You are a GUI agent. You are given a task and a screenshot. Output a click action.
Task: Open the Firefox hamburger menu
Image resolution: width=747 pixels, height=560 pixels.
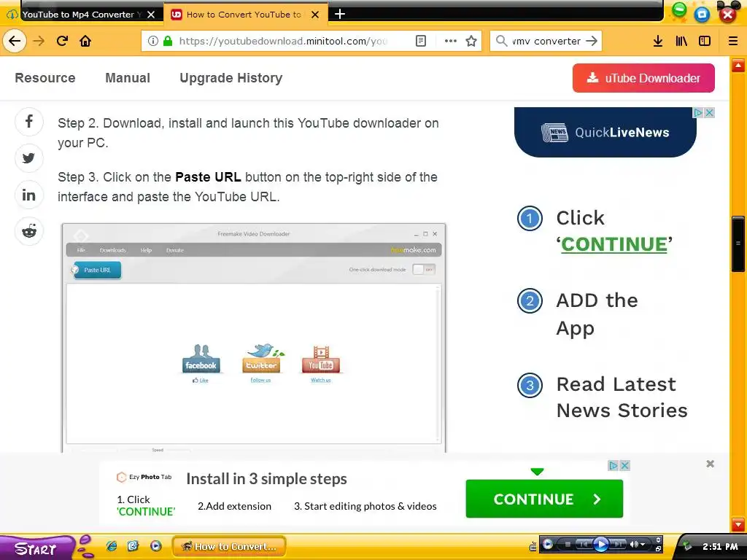733,41
